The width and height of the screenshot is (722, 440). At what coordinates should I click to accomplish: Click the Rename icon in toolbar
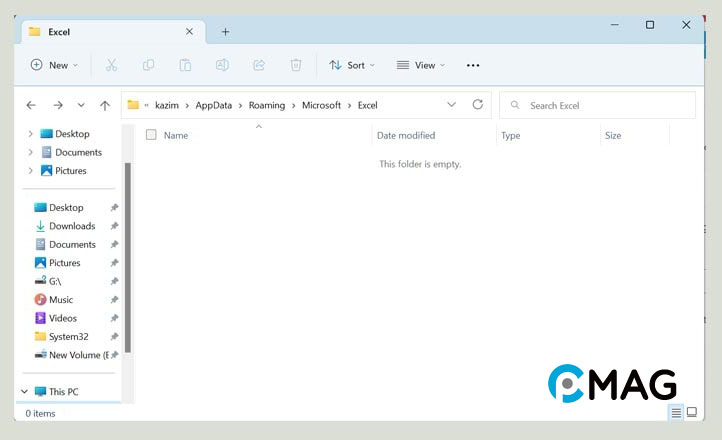coord(222,65)
